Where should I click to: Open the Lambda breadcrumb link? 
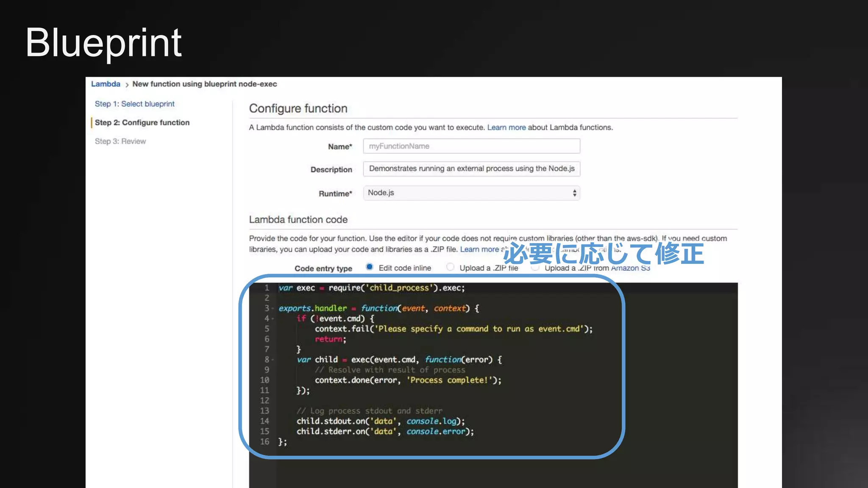106,84
